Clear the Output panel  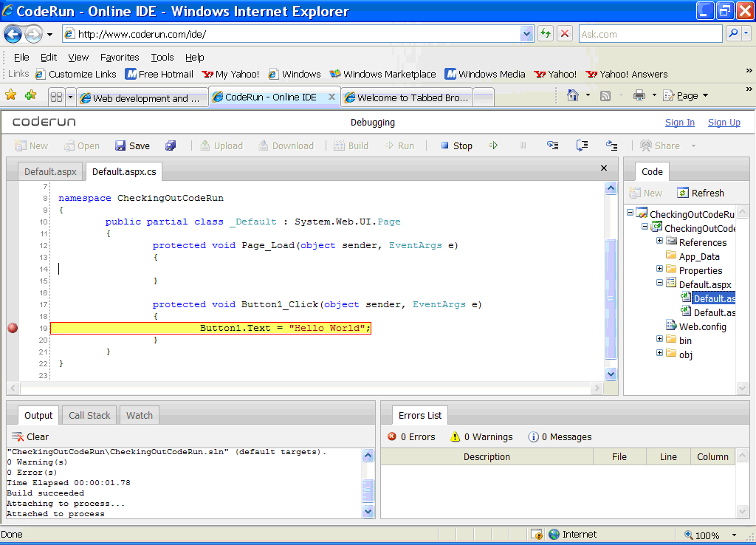click(x=30, y=436)
